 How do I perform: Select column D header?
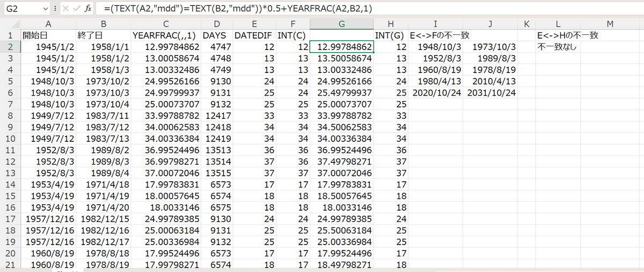click(217, 23)
